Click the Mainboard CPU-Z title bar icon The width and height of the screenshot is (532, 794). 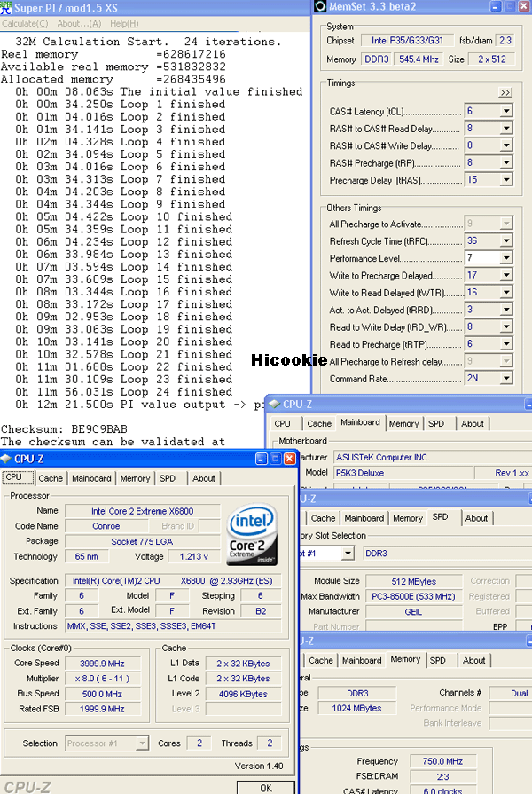point(275,404)
